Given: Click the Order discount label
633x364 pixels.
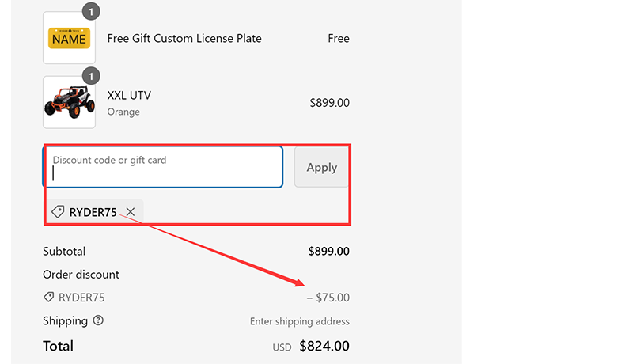Looking at the screenshot, I should coord(81,275).
